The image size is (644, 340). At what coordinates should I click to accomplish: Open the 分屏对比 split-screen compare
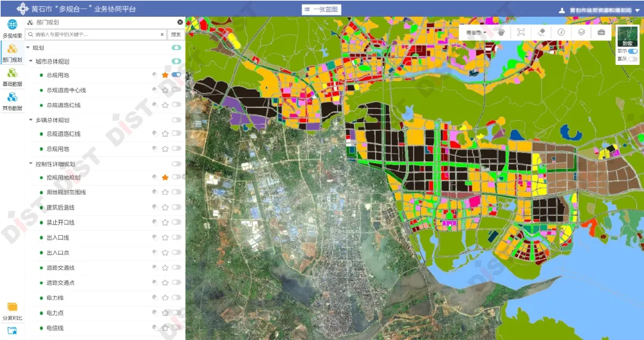(x=12, y=310)
